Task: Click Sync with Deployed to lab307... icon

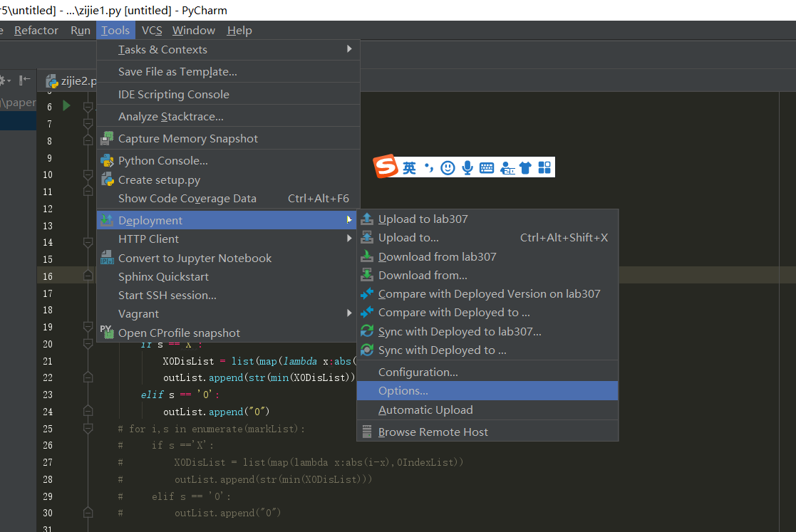Action: click(x=367, y=331)
